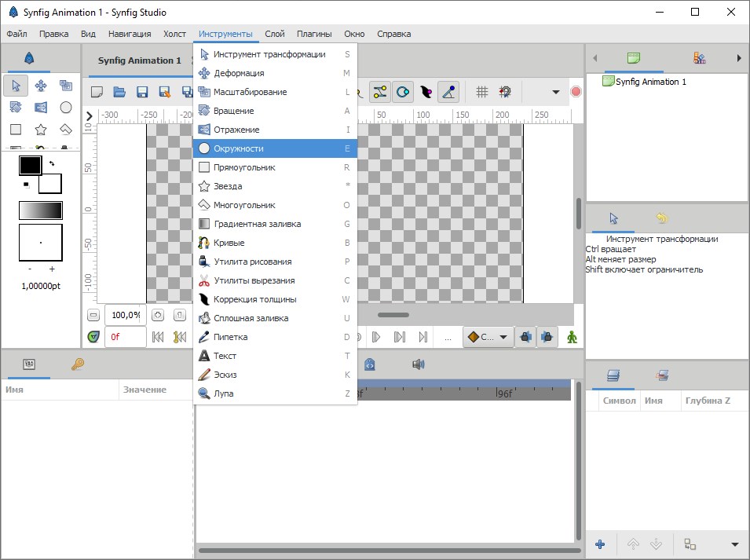The width and height of the screenshot is (750, 560).
Task: Click the plus button in the bottom-right panel
Action: click(600, 544)
